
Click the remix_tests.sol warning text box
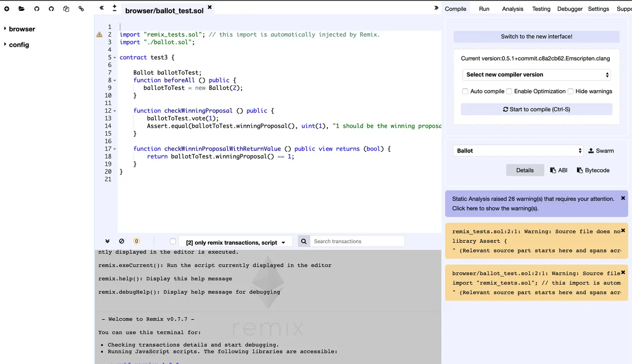(537, 241)
